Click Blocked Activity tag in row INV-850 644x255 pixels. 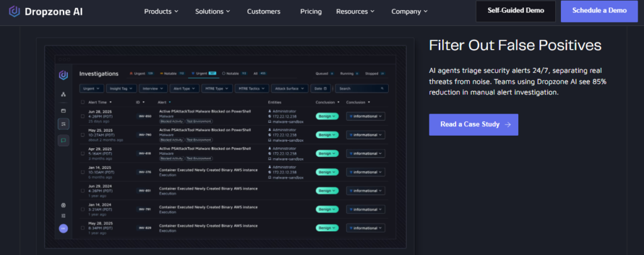click(x=172, y=121)
